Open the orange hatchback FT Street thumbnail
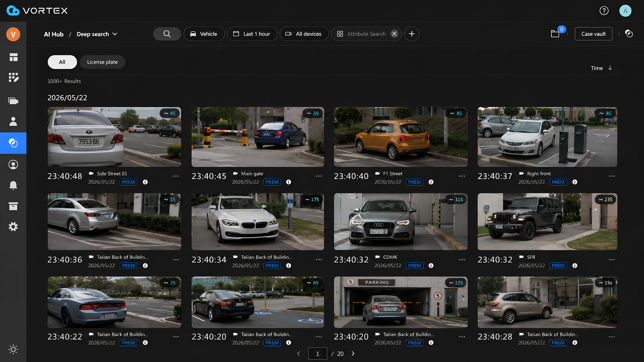The width and height of the screenshot is (644, 362). 401,137
